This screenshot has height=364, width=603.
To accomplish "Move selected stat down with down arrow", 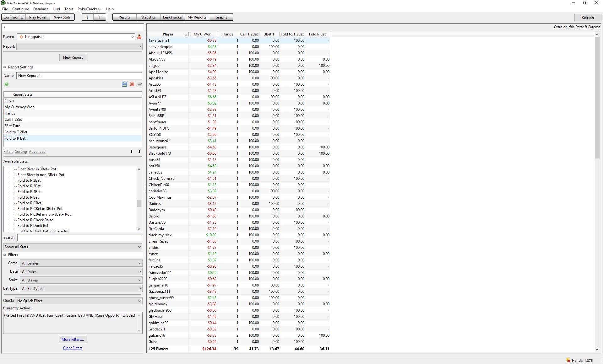I will pyautogui.click(x=139, y=152).
